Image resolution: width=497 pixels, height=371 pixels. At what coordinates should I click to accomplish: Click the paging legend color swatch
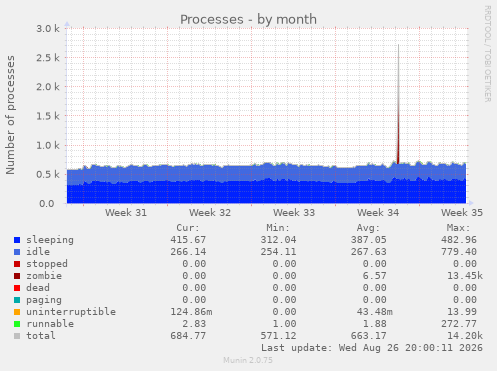tap(17, 300)
